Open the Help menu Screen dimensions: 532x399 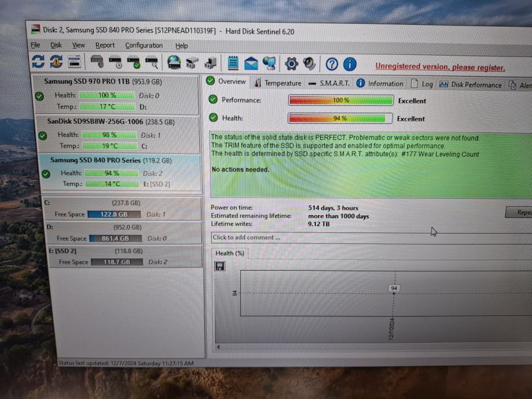click(182, 46)
